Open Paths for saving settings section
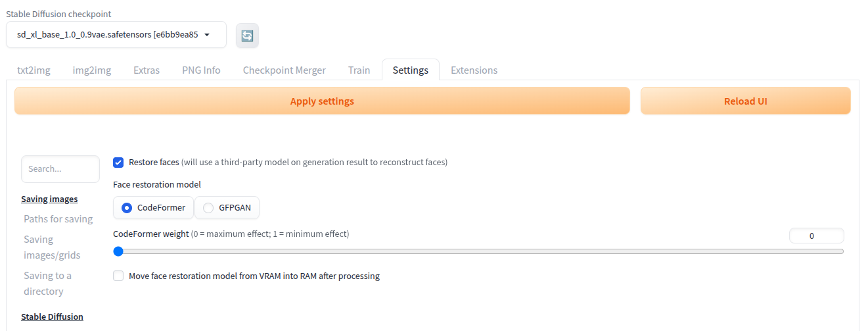Viewport: 868px width, 331px height. tap(58, 218)
